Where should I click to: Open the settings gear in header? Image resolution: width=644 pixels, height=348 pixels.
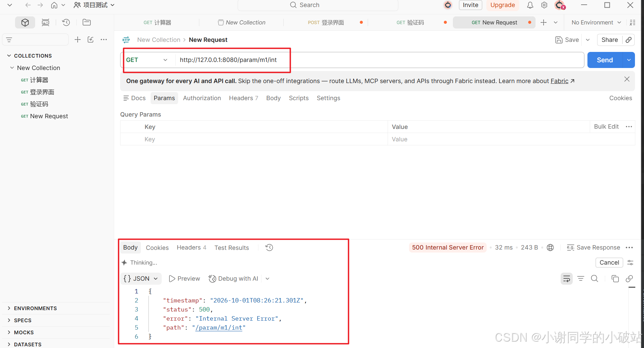pyautogui.click(x=544, y=5)
